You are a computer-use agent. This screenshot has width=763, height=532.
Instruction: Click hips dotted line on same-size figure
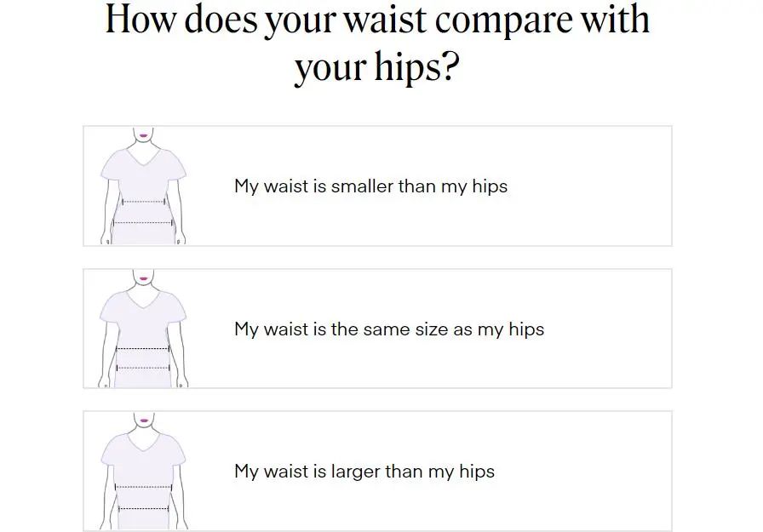point(143,367)
